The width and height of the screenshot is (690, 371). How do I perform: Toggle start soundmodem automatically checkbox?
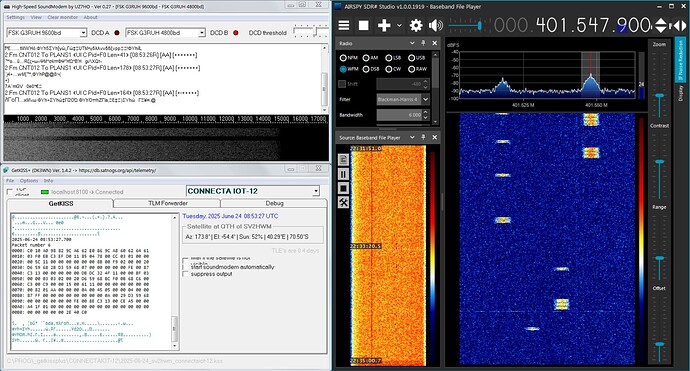pyautogui.click(x=185, y=267)
